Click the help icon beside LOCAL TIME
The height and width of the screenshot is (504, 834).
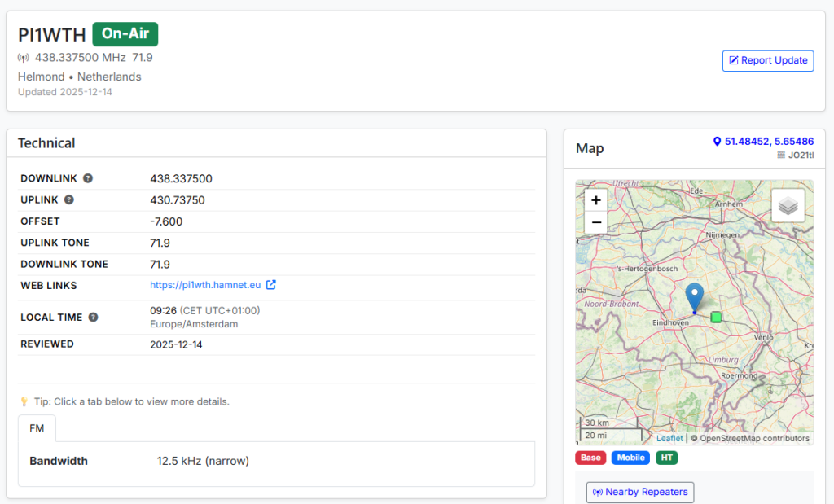tap(93, 318)
